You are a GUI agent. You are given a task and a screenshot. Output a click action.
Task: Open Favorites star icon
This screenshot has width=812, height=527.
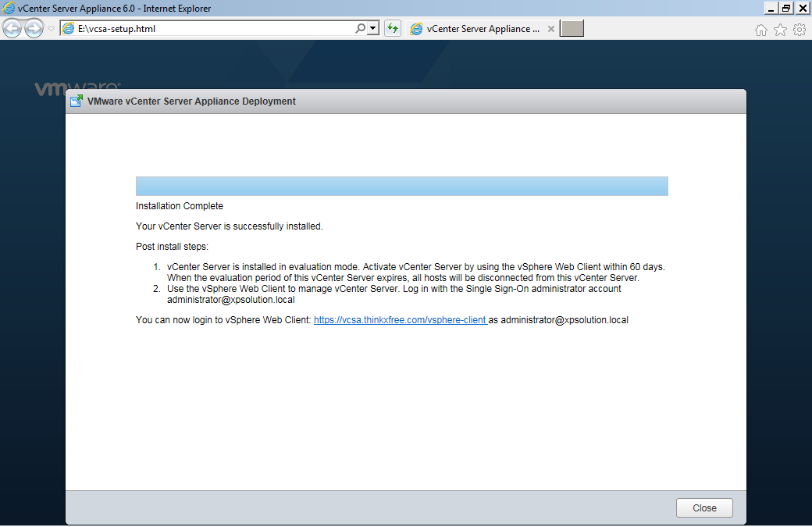click(780, 30)
